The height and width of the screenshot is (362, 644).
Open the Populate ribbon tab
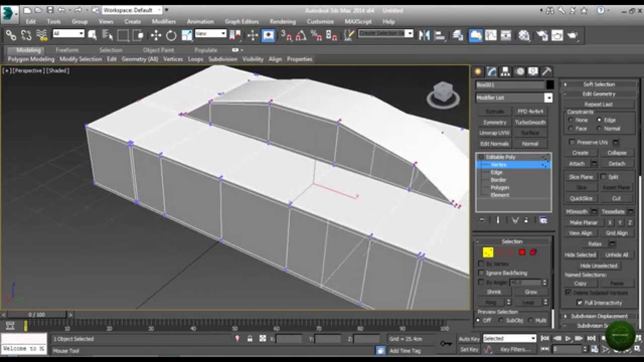tap(206, 50)
